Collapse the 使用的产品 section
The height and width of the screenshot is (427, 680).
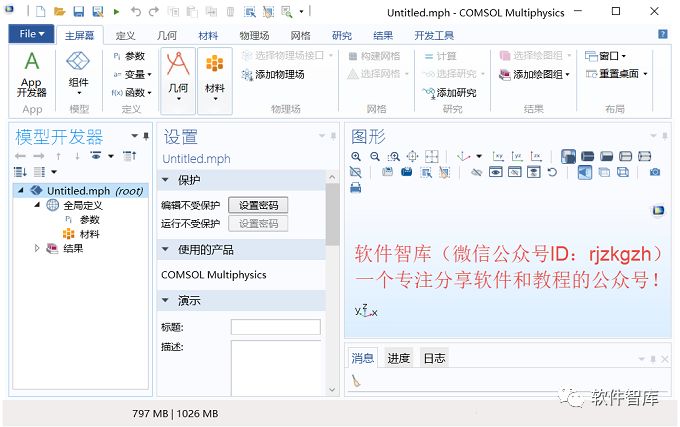click(x=165, y=249)
